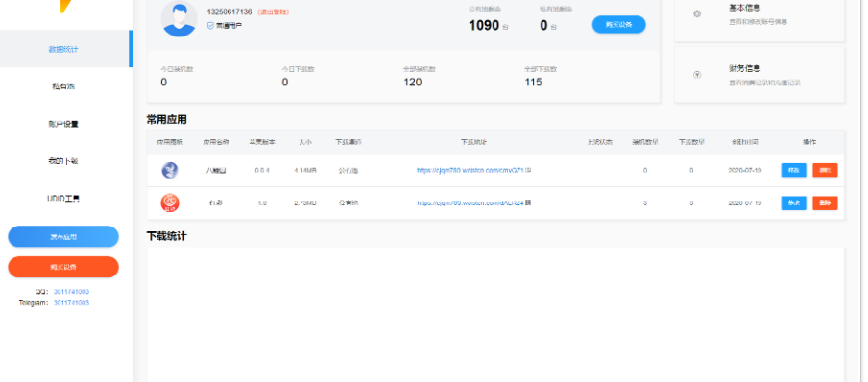Click the orange 购买设备 sidebar button

pyautogui.click(x=63, y=267)
